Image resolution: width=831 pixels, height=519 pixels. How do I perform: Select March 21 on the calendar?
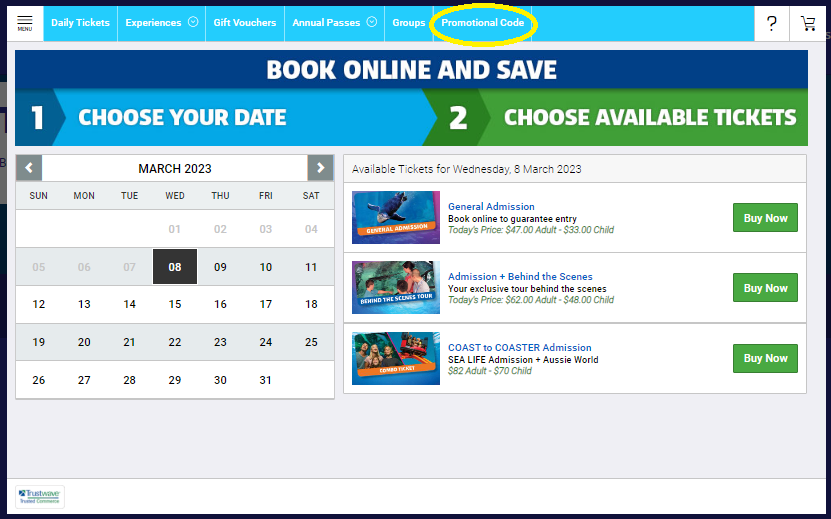129,342
